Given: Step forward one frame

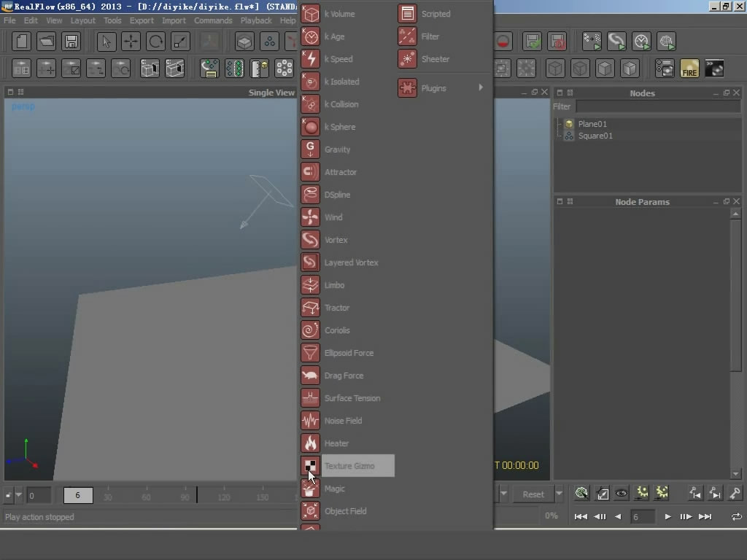Looking at the screenshot, I should pyautogui.click(x=686, y=517).
